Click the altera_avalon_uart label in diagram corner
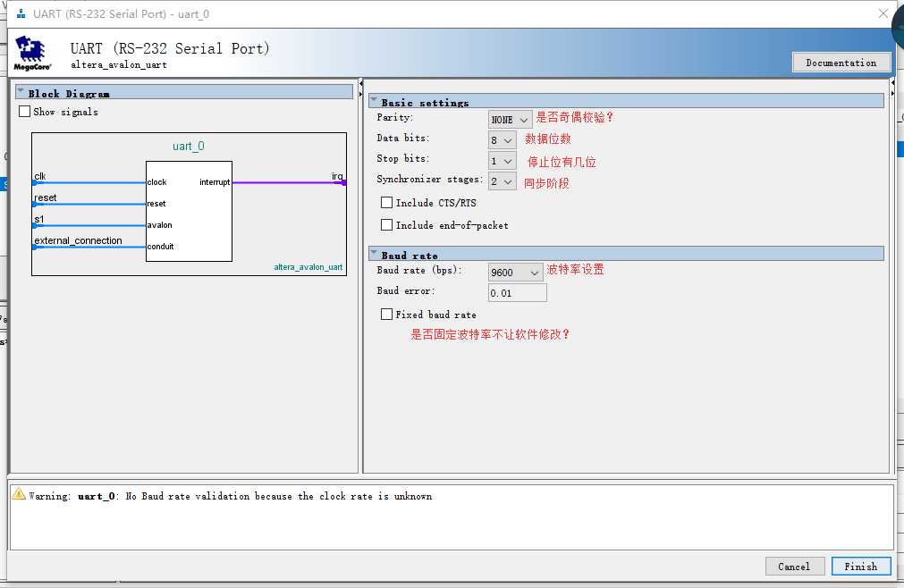 (x=308, y=266)
